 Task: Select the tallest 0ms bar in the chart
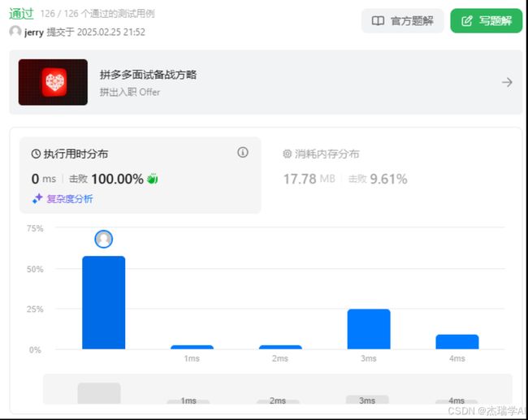(x=104, y=302)
